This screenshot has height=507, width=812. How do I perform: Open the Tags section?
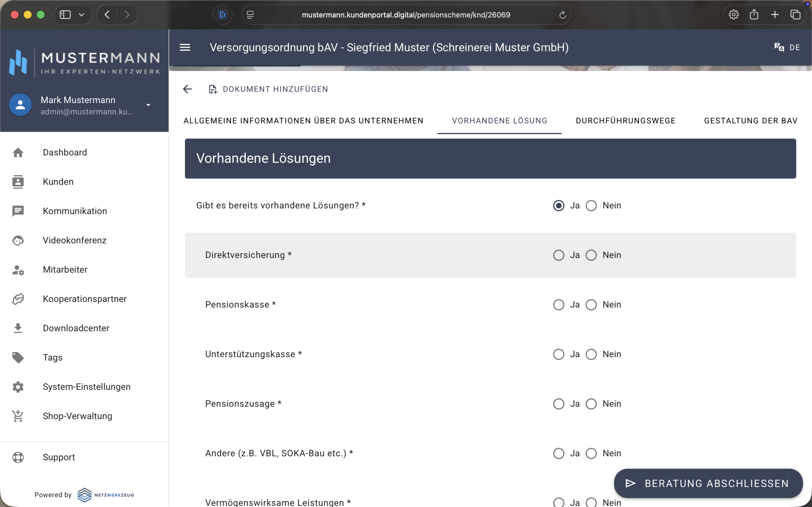tap(53, 357)
